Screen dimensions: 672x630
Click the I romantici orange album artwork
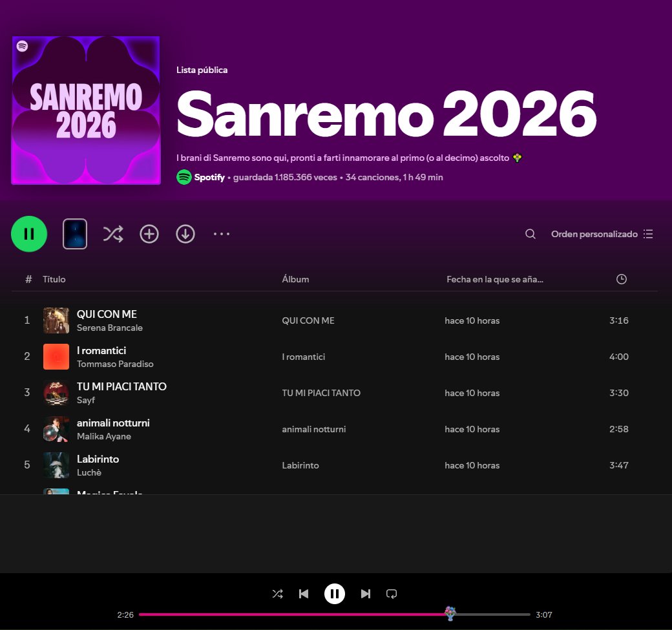56,357
